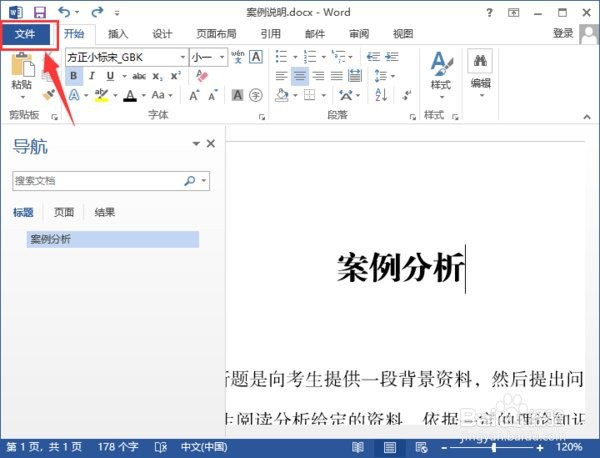Insert enclosed character
This screenshot has height=458, width=600.
coord(256,95)
